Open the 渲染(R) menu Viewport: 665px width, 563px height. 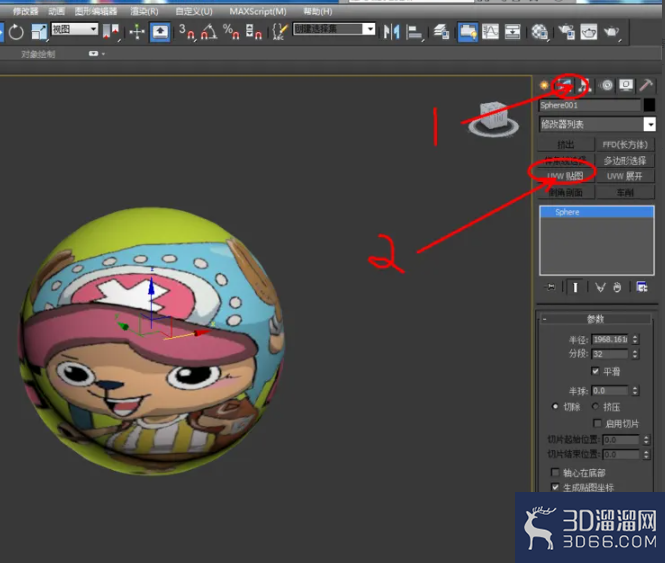[x=145, y=11]
